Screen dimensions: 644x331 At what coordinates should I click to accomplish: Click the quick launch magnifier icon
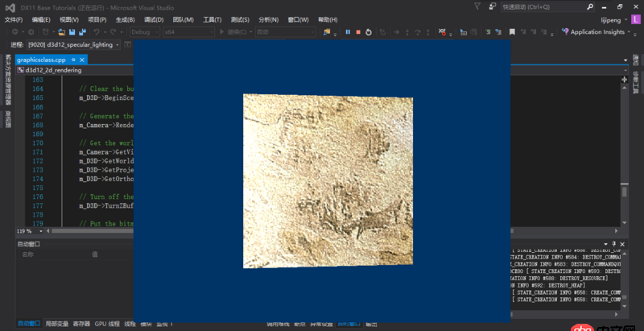point(590,7)
